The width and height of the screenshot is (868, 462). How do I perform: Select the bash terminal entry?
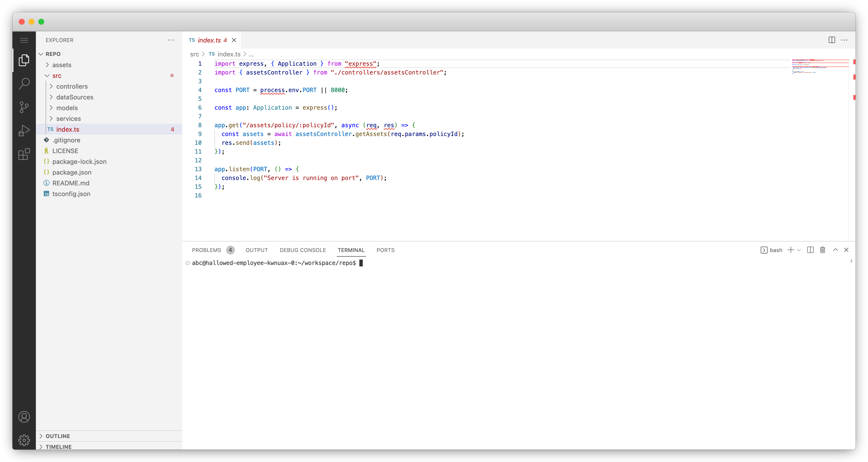click(x=771, y=250)
